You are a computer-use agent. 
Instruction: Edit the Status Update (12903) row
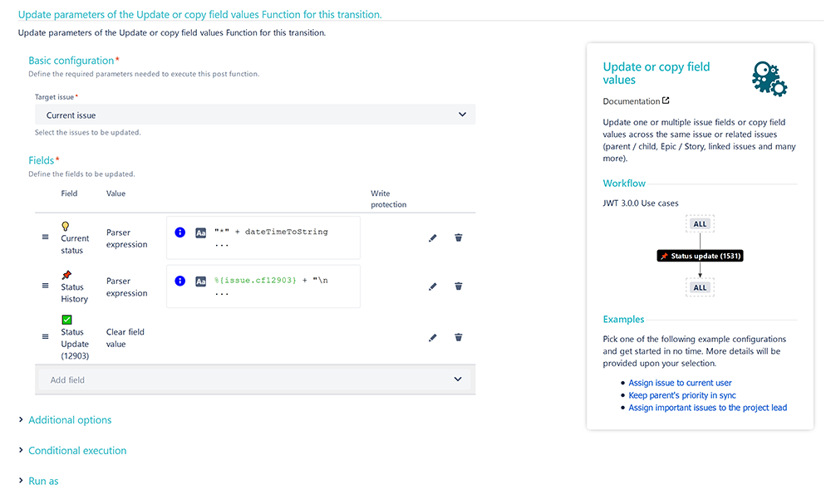pyautogui.click(x=432, y=338)
